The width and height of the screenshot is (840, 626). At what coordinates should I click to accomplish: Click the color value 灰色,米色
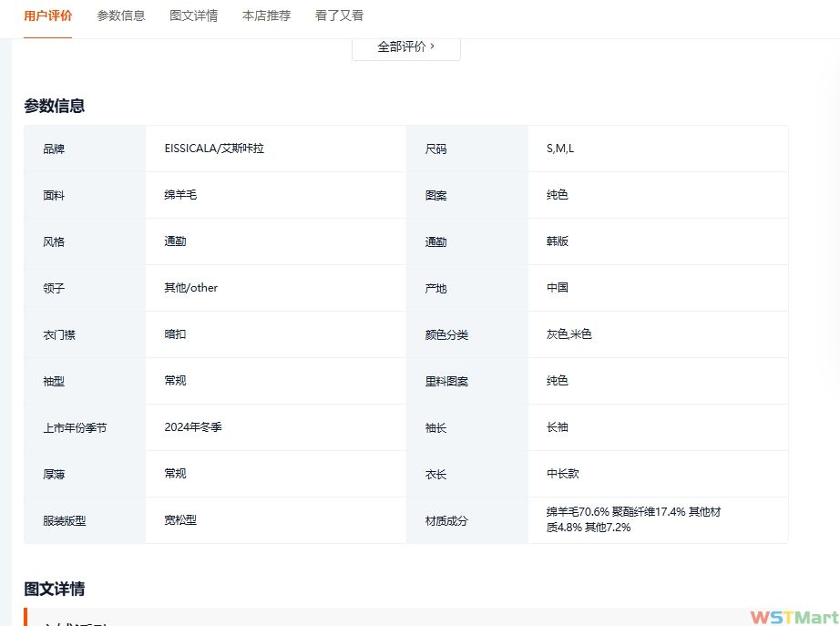coord(569,334)
